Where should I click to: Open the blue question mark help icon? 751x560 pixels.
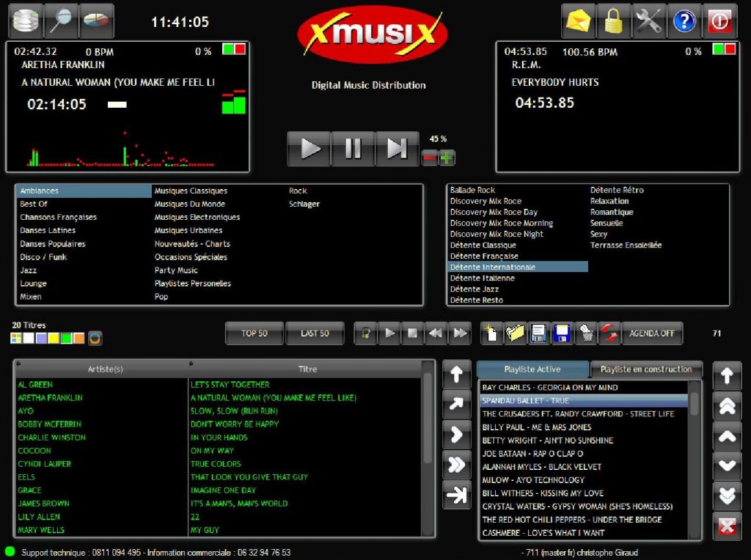pyautogui.click(x=684, y=21)
